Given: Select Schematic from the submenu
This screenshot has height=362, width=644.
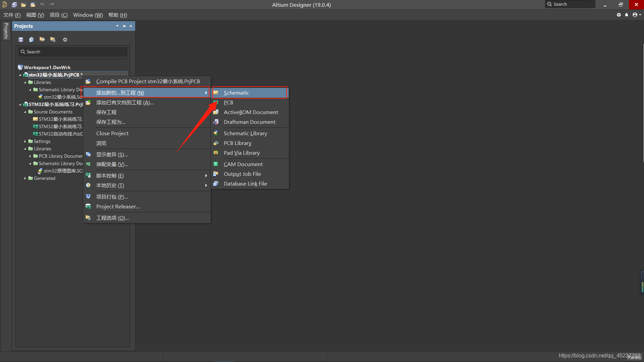Looking at the screenshot, I should [236, 93].
